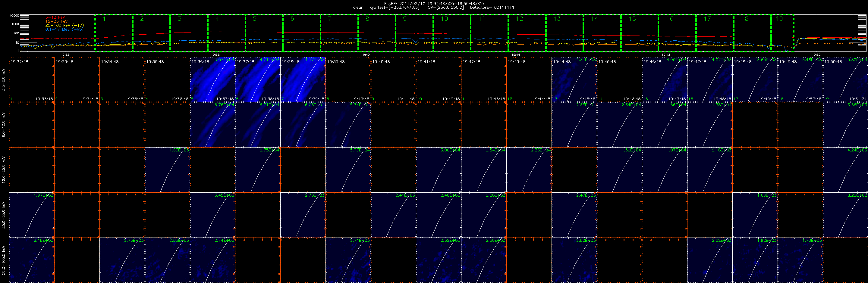Click the peak value '9.16E+03'
Screen dimensions: 868x283
722,150
